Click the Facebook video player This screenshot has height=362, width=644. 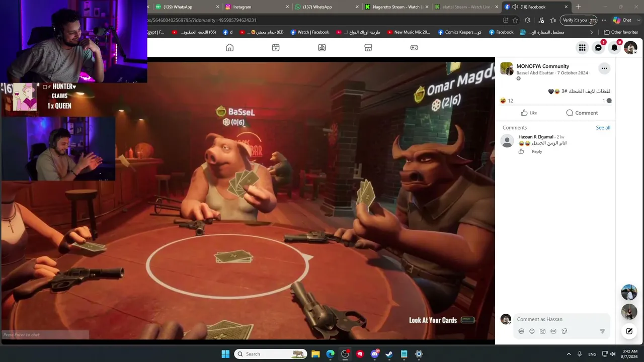[248, 201]
